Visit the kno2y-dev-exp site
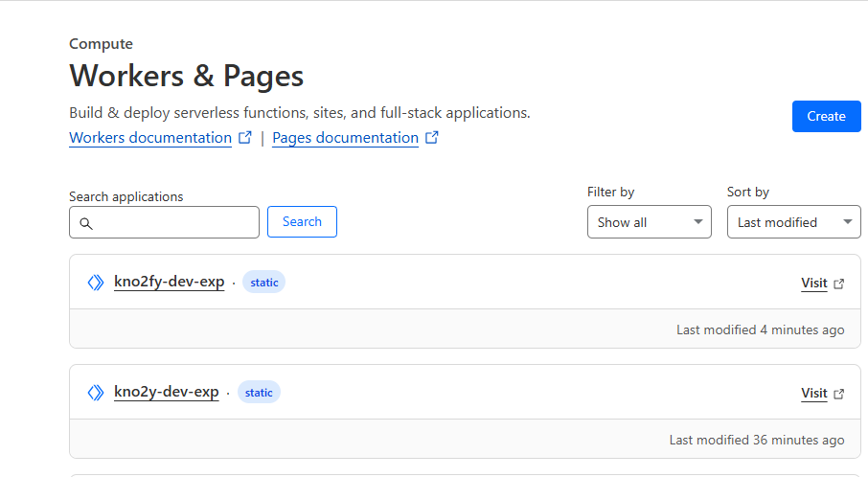Screen dimensions: 868x477 (x=813, y=394)
